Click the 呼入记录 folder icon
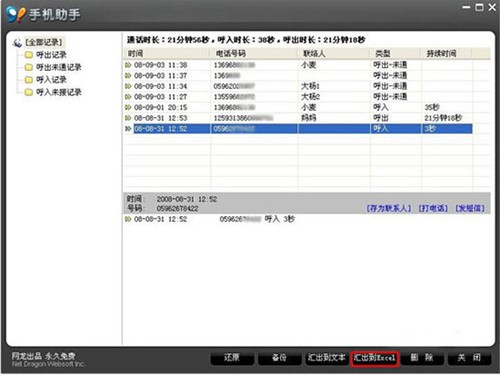Screen dimensions: 500x375 click(x=29, y=80)
